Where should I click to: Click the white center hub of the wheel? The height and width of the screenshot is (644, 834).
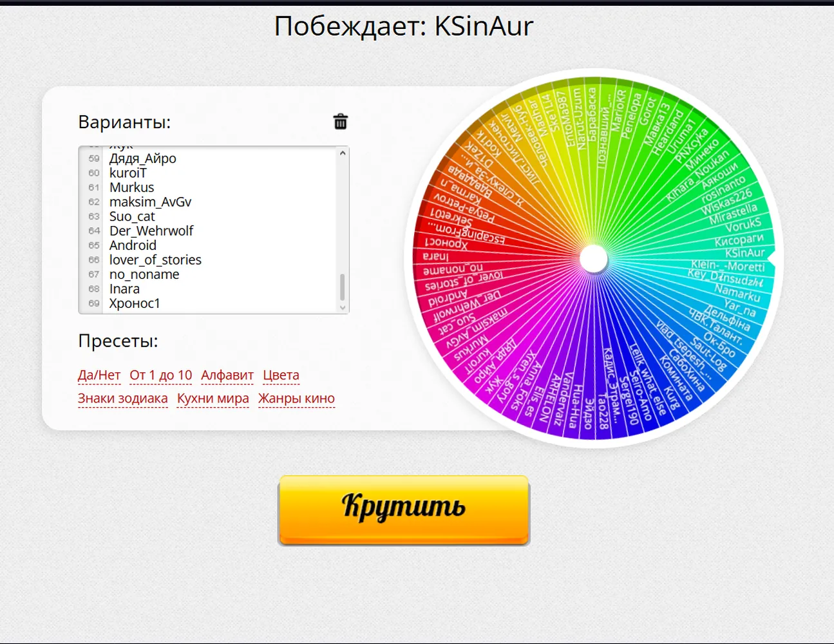594,259
